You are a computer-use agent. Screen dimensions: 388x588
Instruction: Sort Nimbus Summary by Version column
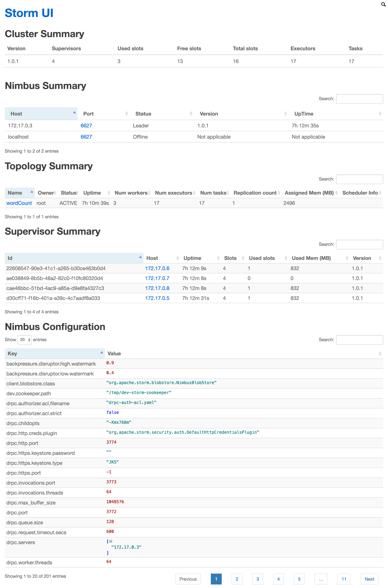(x=241, y=114)
